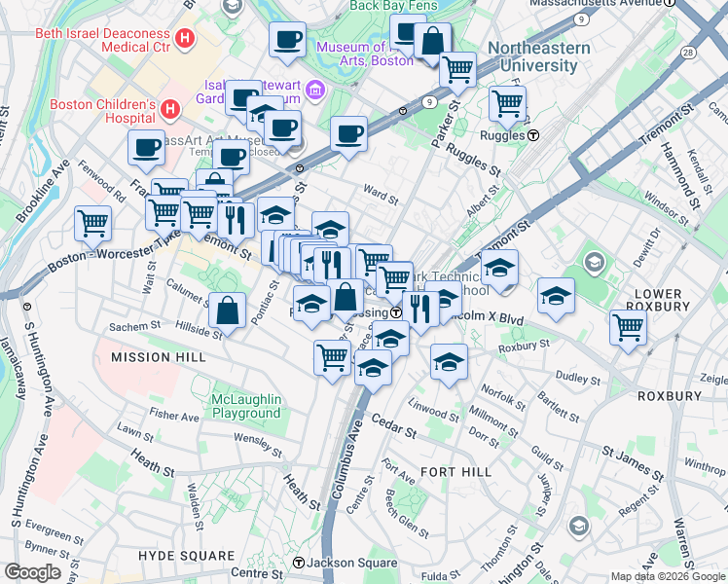Click the 'Wensley St' street label
The width and height of the screenshot is (728, 584).
[258, 445]
